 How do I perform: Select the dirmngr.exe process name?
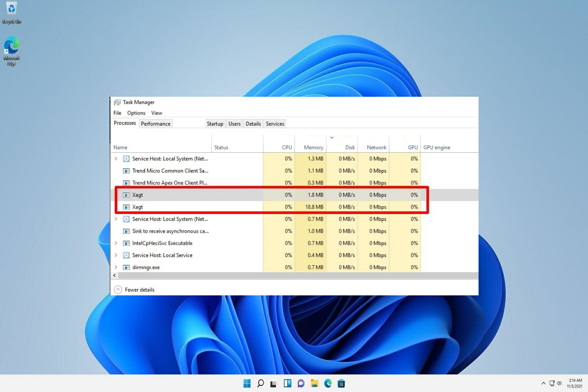click(146, 267)
